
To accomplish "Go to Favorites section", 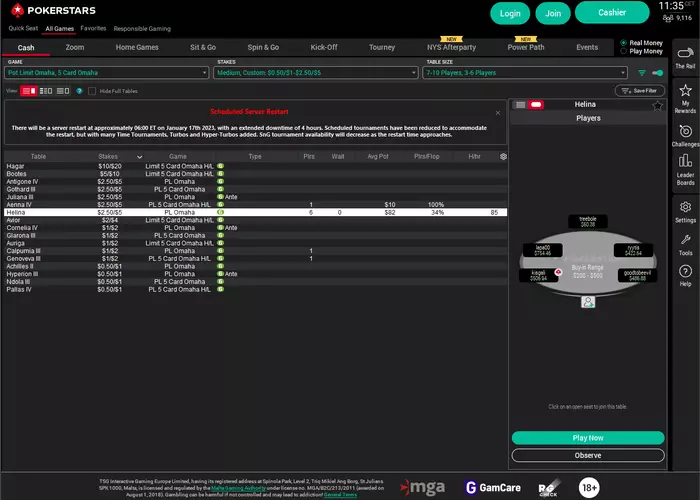I will (93, 28).
